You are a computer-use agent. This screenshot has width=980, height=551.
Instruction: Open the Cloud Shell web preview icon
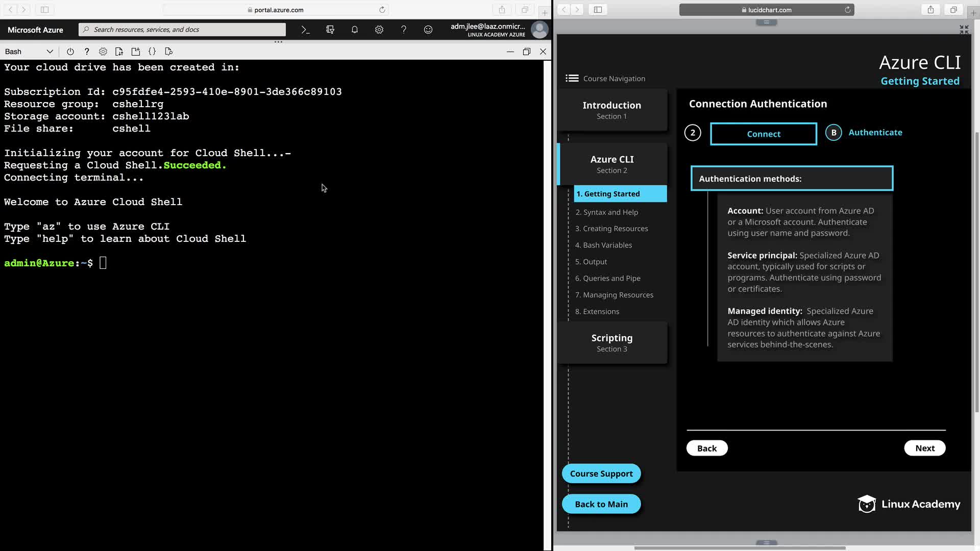click(x=169, y=52)
